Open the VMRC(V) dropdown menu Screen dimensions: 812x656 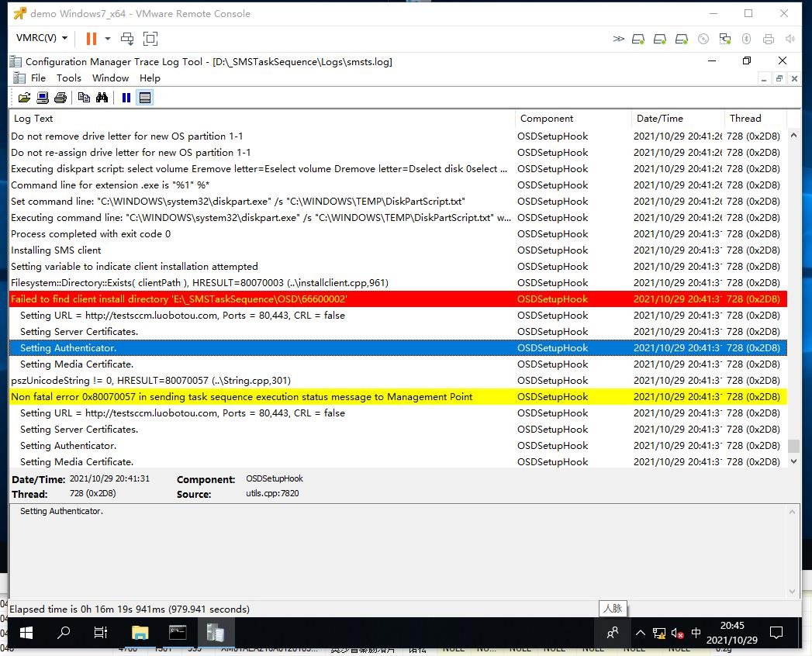(42, 38)
